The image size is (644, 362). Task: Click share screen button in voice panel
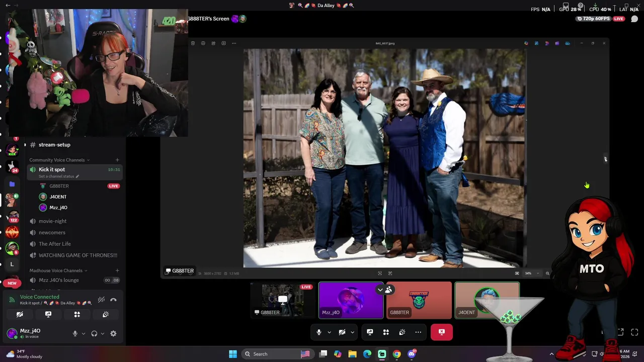tap(48, 314)
